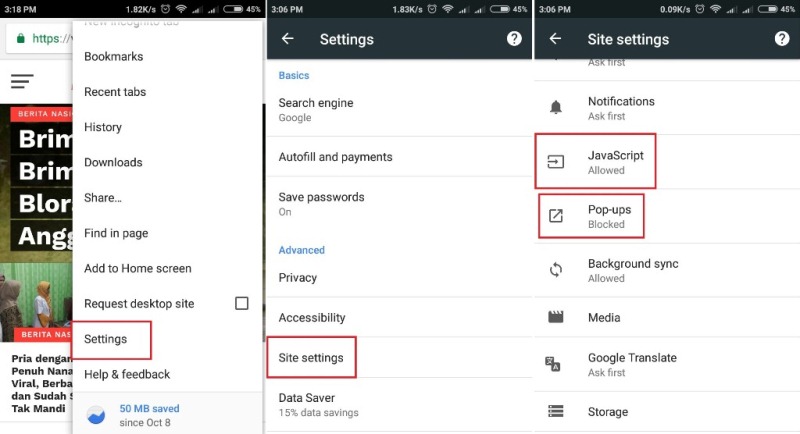The image size is (800, 434).
Task: Tap the first screen alarm clock icon
Action: [x=165, y=9]
